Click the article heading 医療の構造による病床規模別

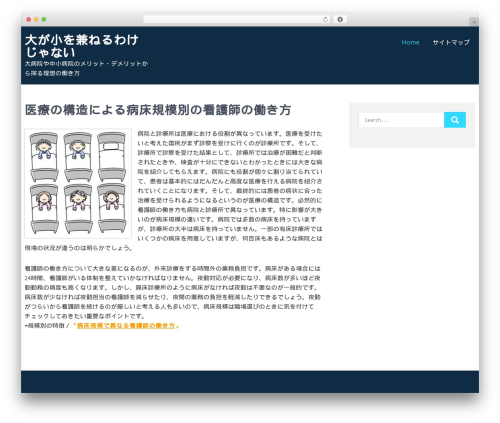click(x=158, y=110)
